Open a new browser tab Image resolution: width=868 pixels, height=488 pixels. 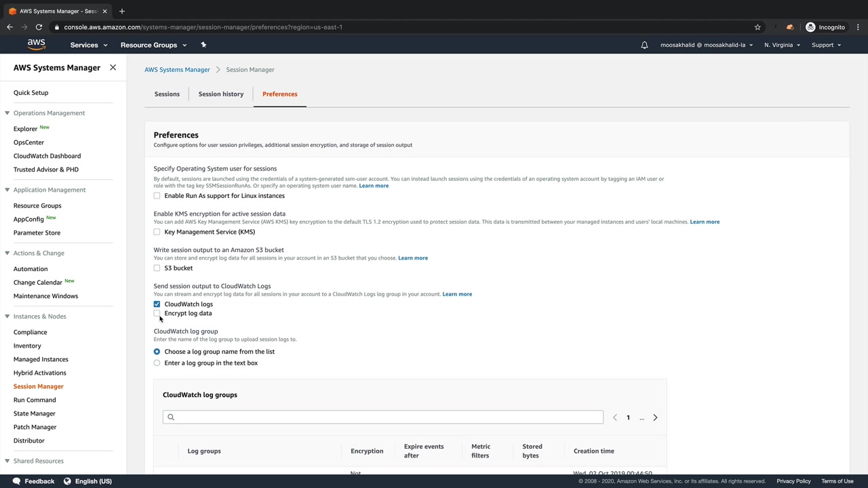(x=121, y=11)
